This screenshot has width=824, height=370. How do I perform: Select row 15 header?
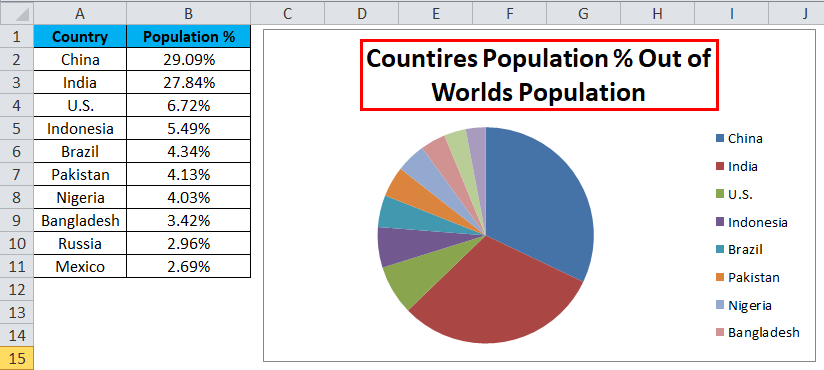17,358
